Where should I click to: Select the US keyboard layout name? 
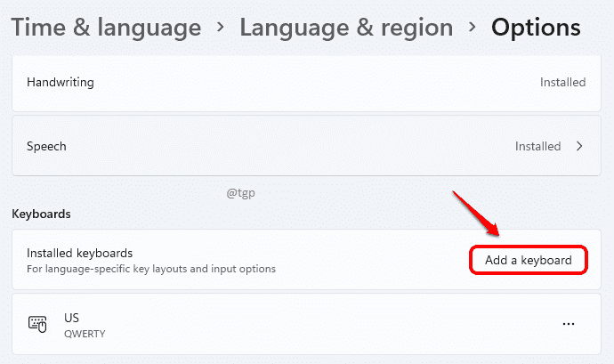click(x=72, y=317)
